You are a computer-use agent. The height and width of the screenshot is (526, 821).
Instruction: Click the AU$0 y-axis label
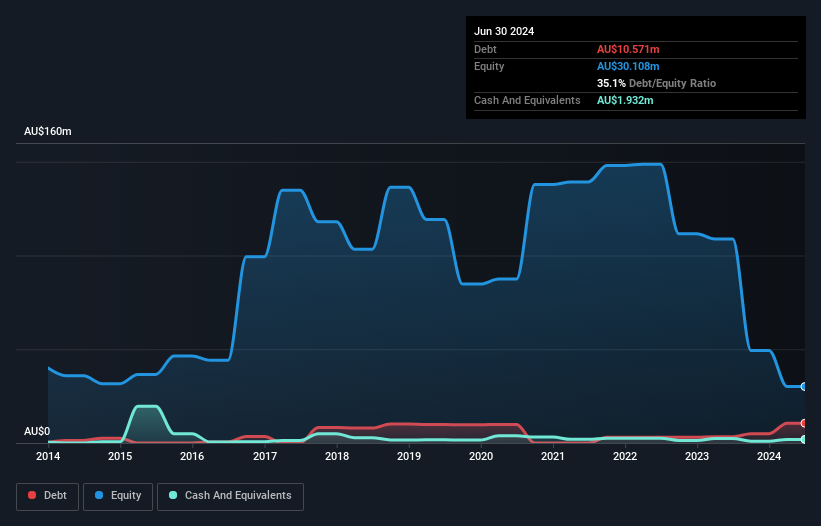click(37, 431)
